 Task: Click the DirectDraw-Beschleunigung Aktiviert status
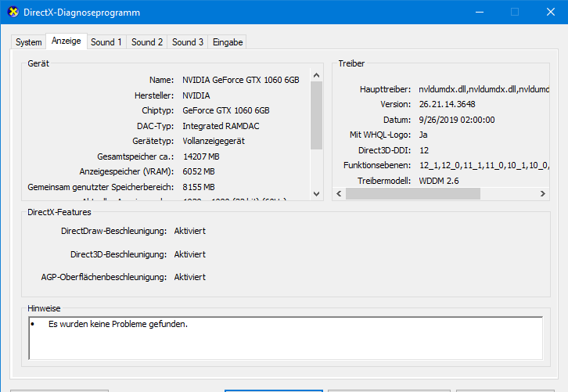(190, 231)
